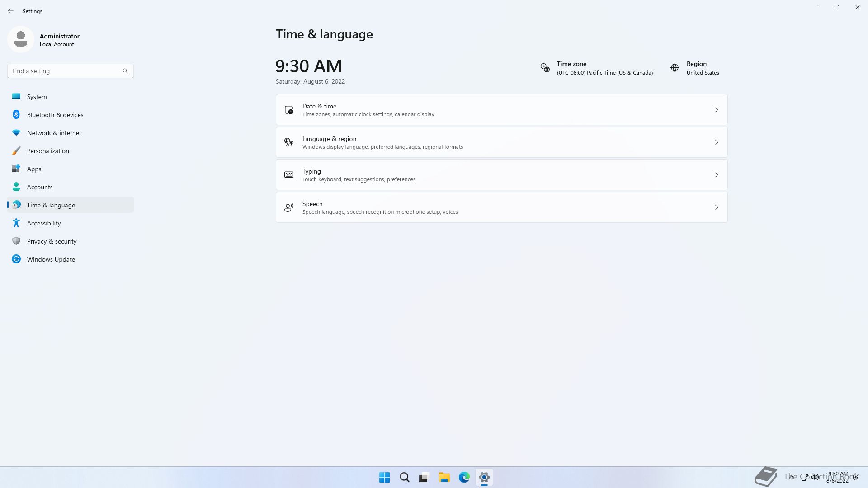Click the Speech microphone-person icon
The height and width of the screenshot is (488, 868).
pos(289,207)
